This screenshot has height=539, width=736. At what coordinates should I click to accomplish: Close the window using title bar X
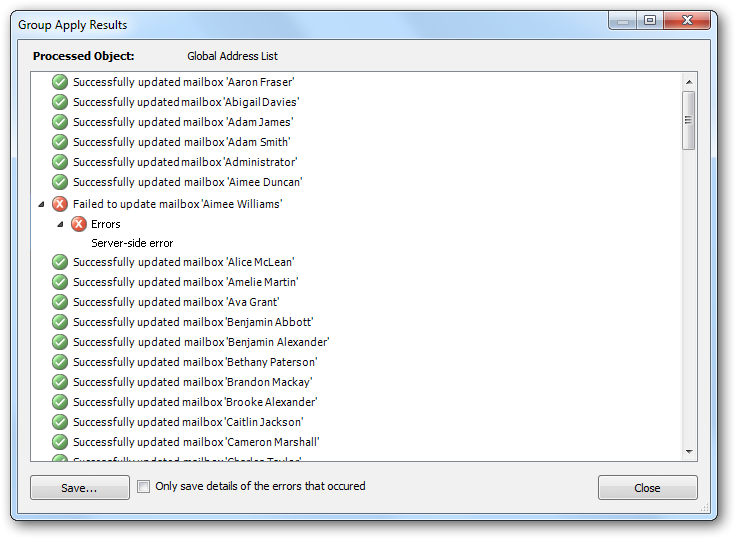(x=687, y=20)
